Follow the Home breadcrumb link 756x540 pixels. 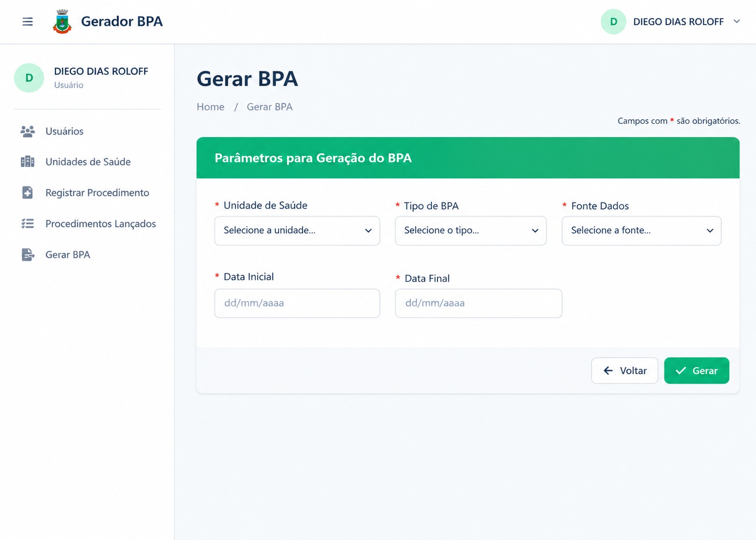210,107
